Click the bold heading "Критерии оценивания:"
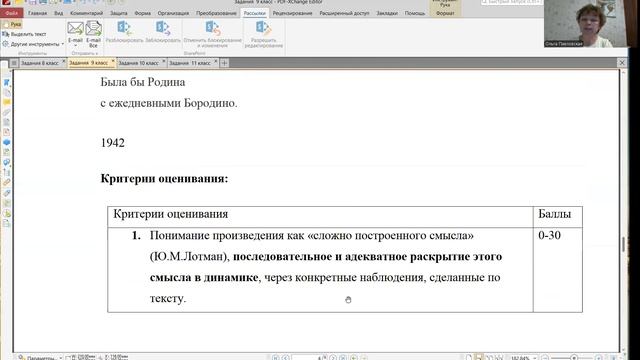The image size is (640, 360). (x=164, y=179)
